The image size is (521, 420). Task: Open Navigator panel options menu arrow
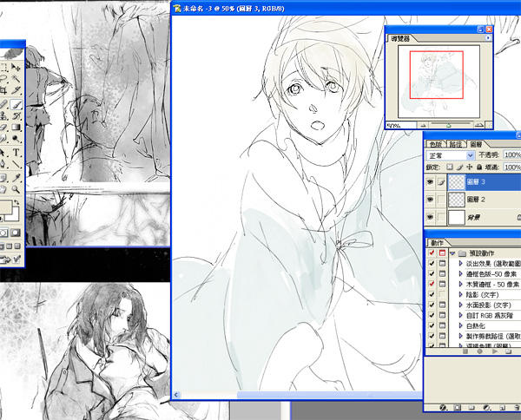(x=488, y=38)
